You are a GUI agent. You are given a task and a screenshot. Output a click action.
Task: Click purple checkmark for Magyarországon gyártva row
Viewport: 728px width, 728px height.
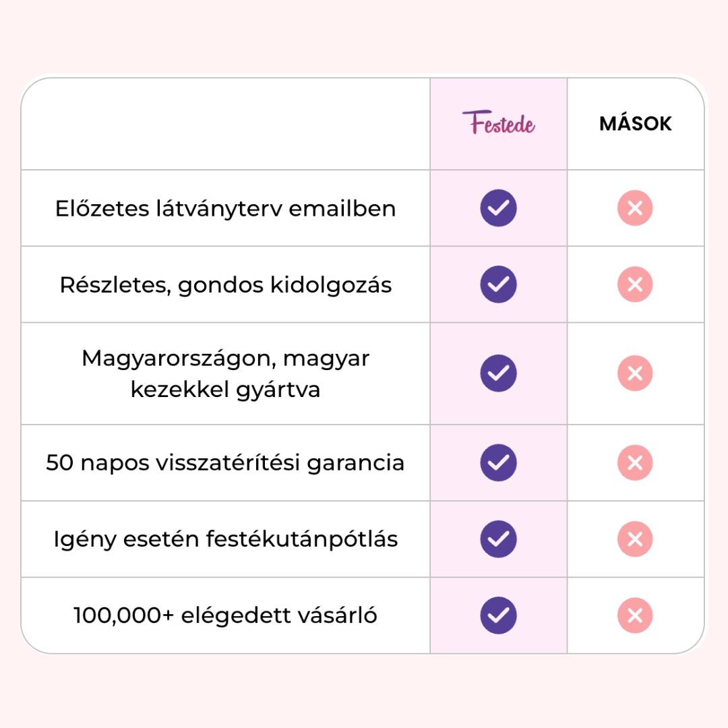point(498,373)
